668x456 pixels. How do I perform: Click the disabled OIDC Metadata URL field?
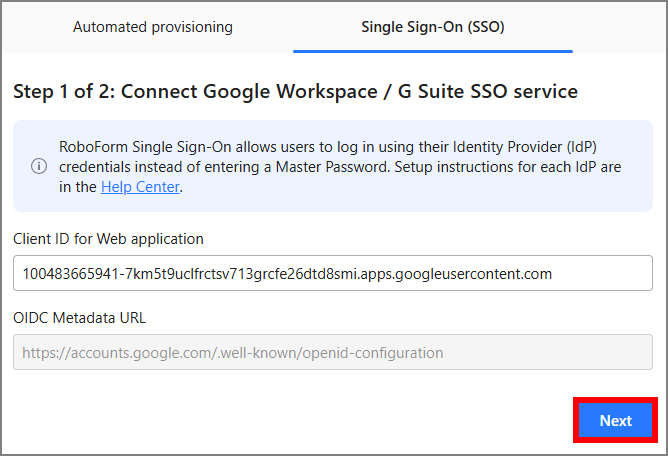point(332,353)
